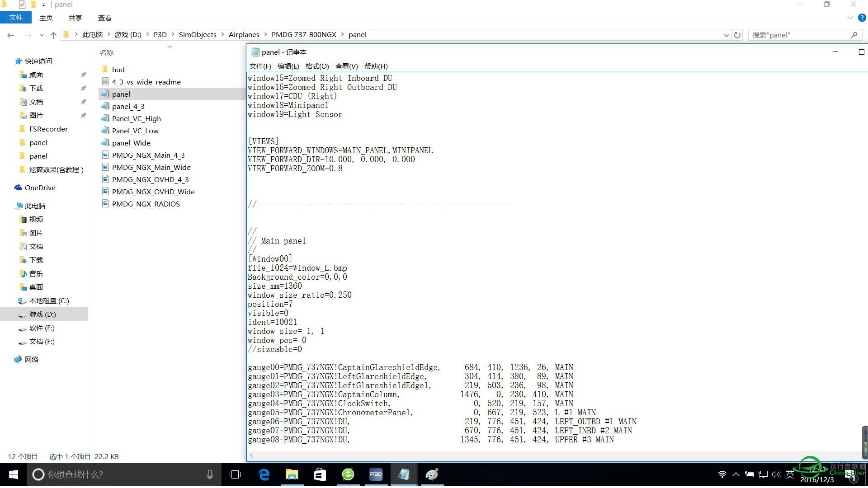
Task: Expand address bar history dropdown
Action: click(x=726, y=35)
